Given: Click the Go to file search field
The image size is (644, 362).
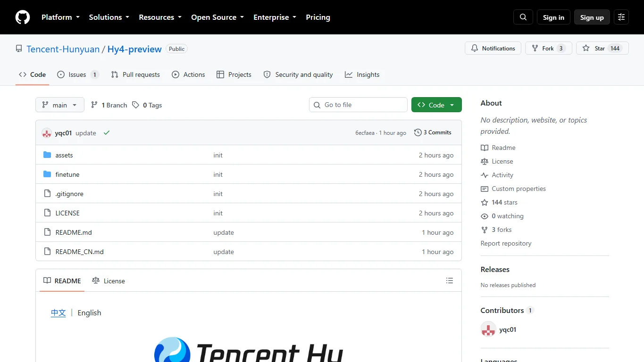Looking at the screenshot, I should 358,105.
